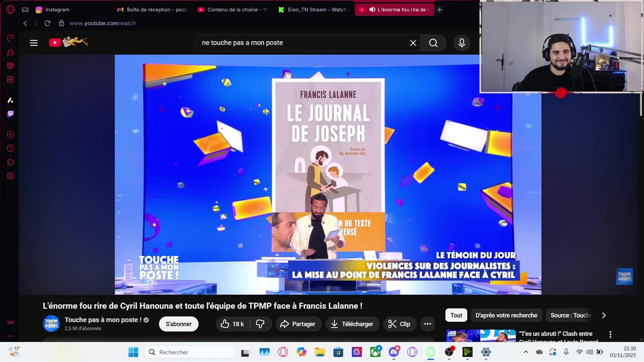Image resolution: width=644 pixels, height=362 pixels.
Task: Open three-dot menu beside the suggested video
Action: tap(610, 334)
